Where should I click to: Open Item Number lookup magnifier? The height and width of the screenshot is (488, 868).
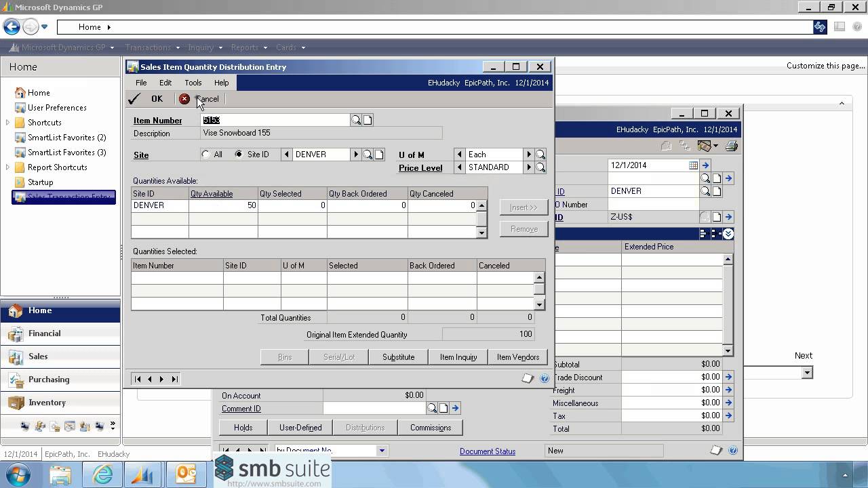tap(355, 120)
